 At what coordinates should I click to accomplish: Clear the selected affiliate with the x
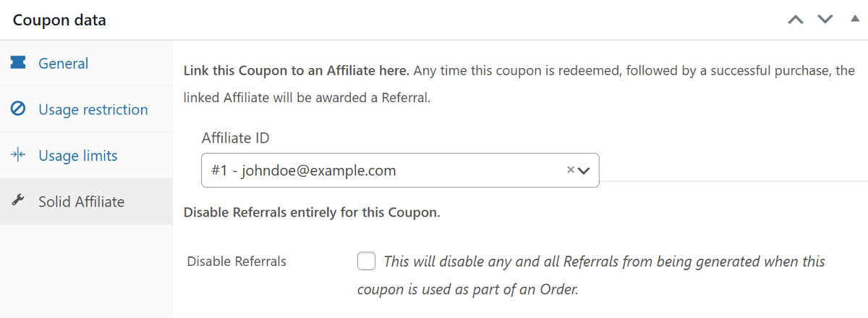point(570,170)
